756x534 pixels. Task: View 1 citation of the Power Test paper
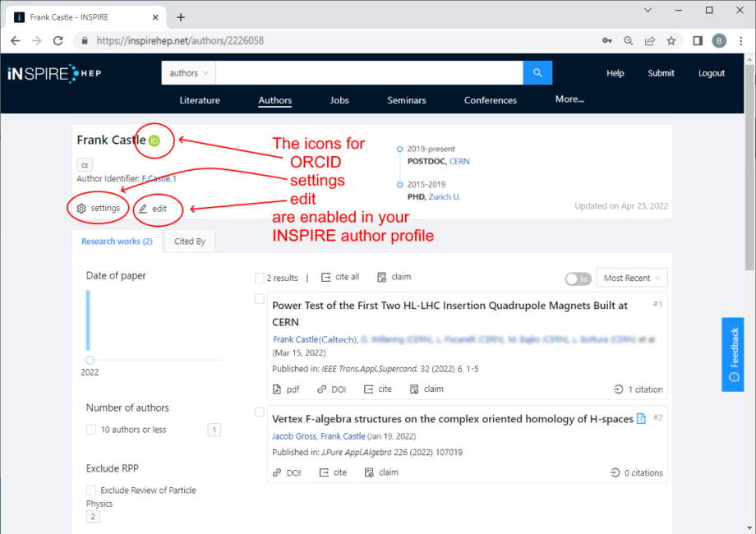(x=638, y=389)
